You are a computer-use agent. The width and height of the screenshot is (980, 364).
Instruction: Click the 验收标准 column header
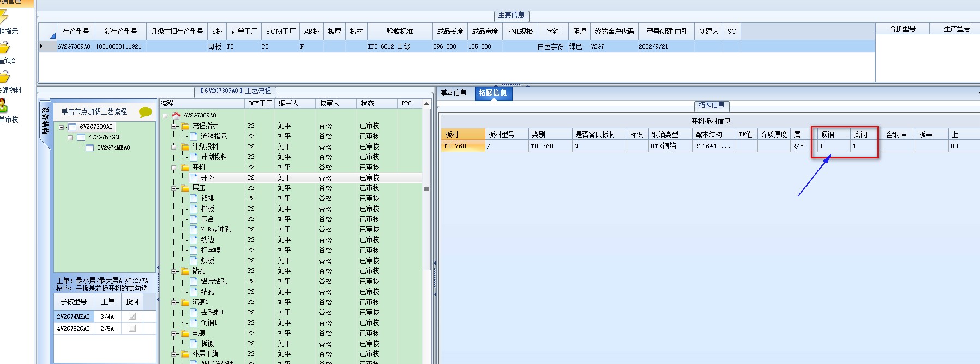[x=400, y=32]
